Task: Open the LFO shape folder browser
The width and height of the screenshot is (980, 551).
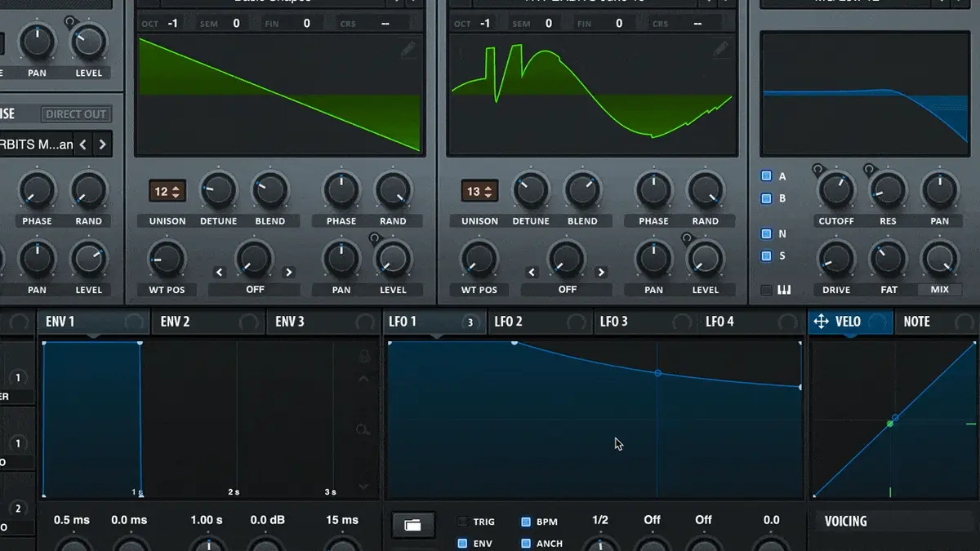Action: click(413, 525)
